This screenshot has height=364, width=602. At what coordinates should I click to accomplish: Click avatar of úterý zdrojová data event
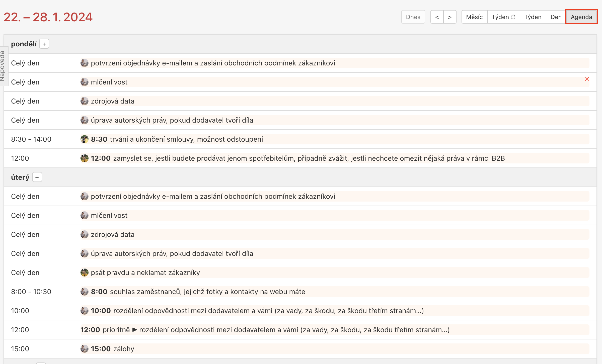click(x=85, y=234)
